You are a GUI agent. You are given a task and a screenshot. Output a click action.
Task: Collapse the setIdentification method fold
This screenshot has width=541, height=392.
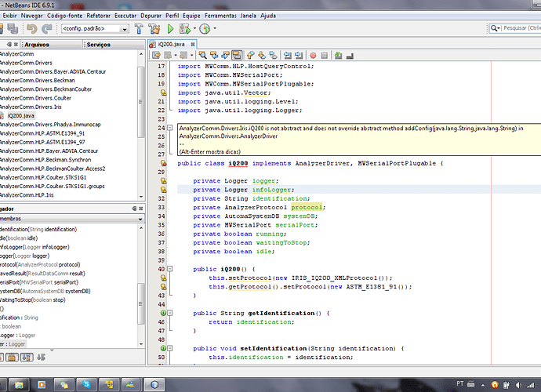170,348
